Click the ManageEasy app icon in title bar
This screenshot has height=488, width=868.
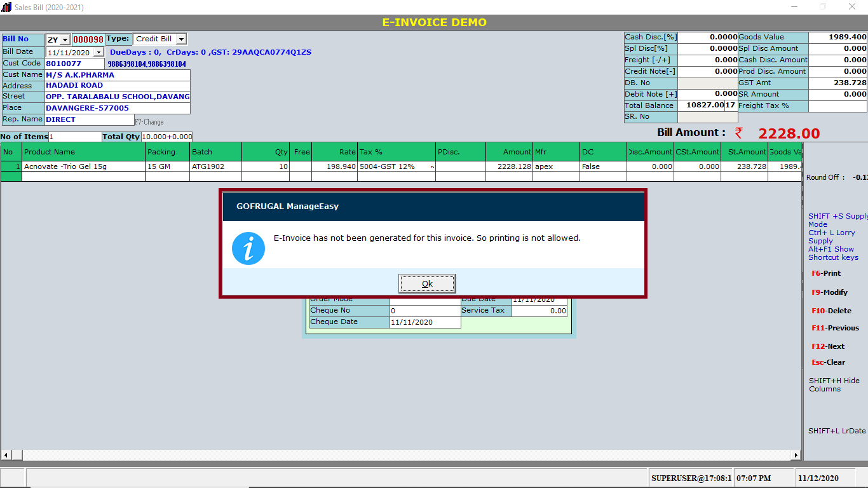[7, 7]
